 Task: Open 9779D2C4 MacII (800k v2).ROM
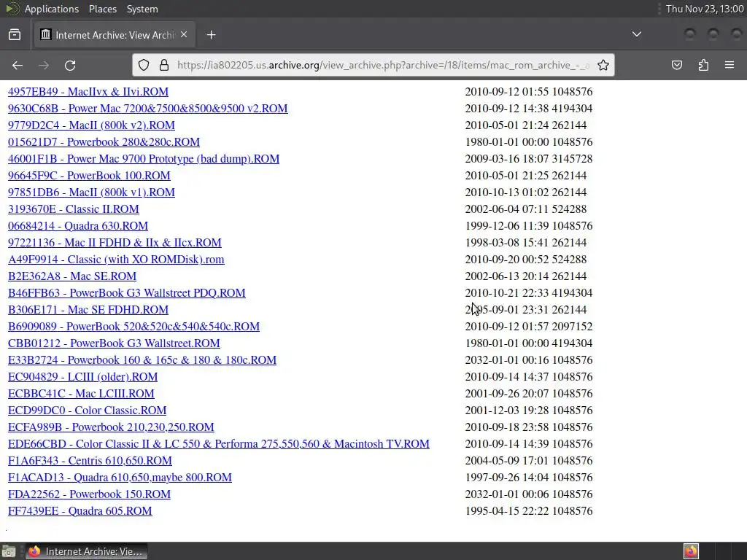91,125
